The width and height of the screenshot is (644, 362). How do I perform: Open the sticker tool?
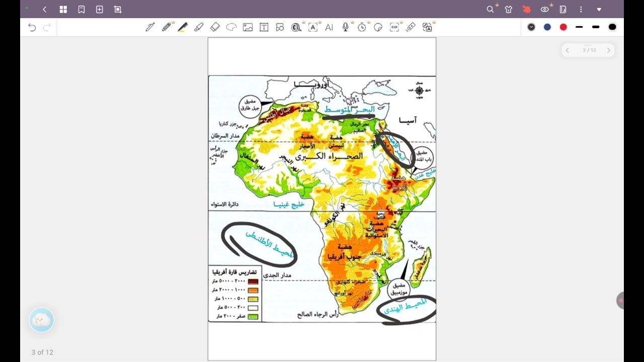(378, 28)
